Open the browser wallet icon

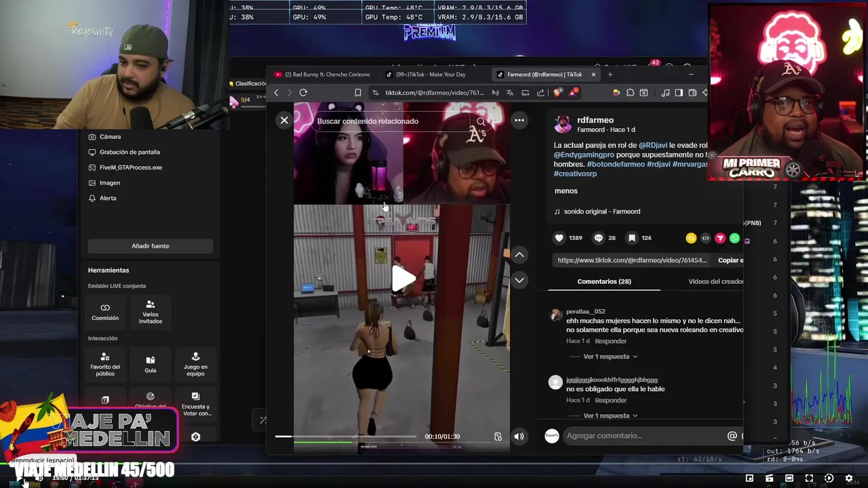tap(692, 93)
